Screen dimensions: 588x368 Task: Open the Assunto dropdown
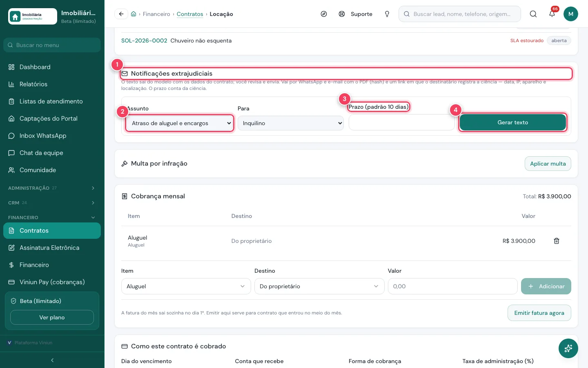(180, 123)
